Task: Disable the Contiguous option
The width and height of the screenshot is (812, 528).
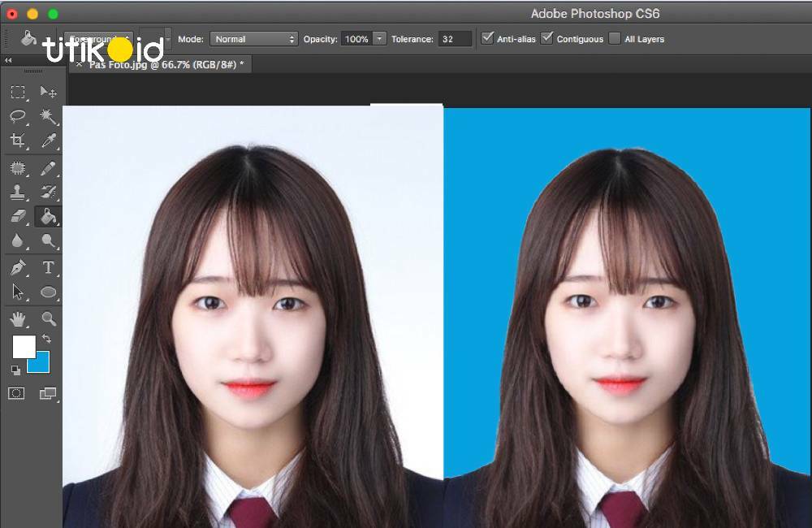Action: (x=547, y=37)
